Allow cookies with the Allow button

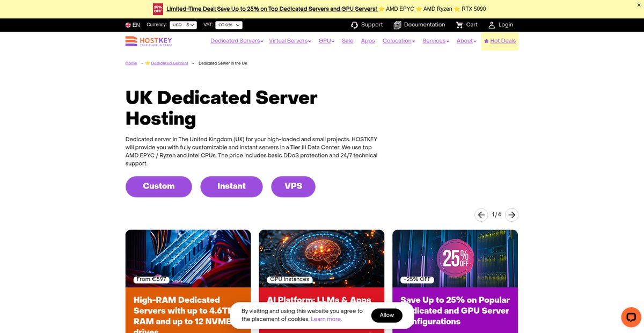(x=387, y=315)
